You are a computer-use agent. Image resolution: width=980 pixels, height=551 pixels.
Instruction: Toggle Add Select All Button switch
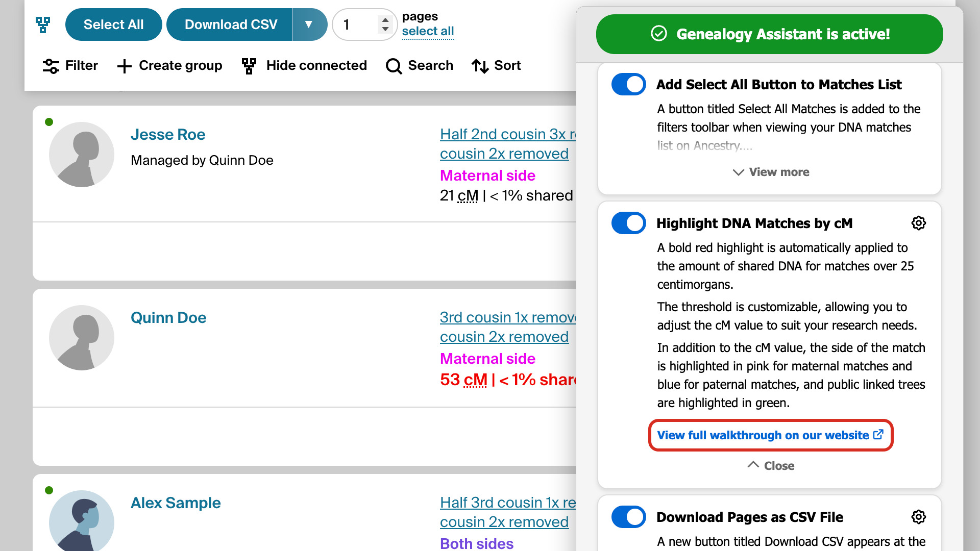click(x=629, y=84)
